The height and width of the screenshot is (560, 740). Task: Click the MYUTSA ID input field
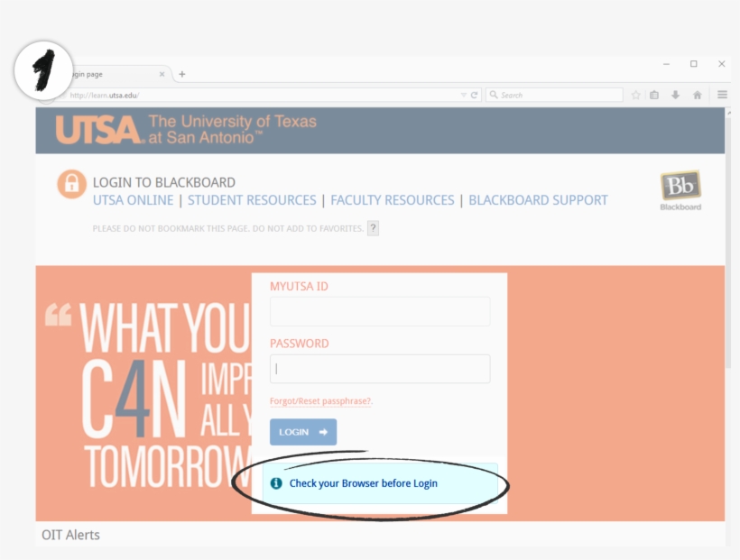tap(380, 311)
